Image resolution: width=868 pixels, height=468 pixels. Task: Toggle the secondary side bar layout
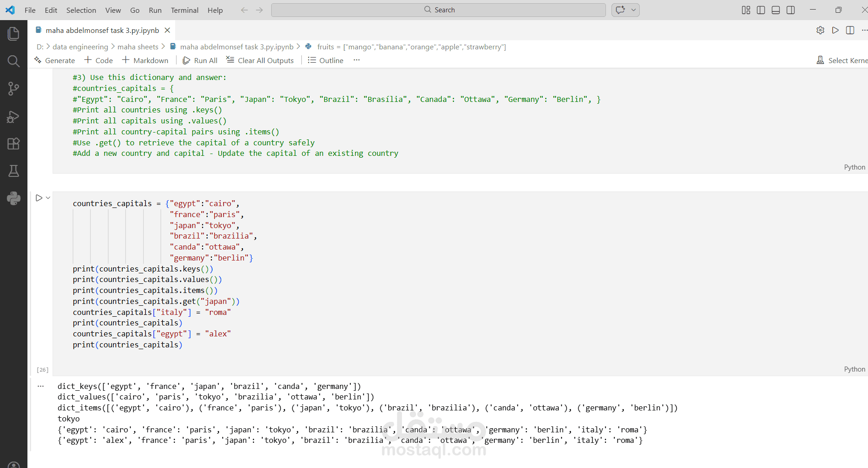point(791,10)
